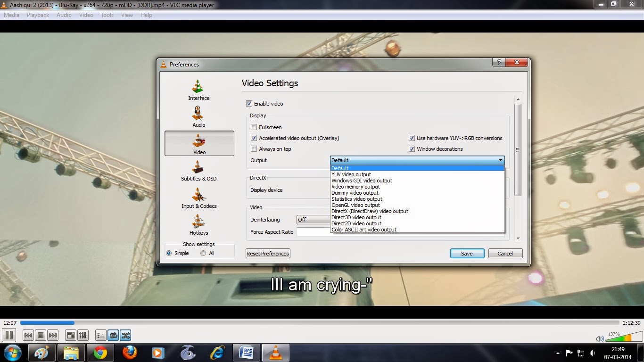Choose Default in the Output list
This screenshot has width=644, height=362.
(x=417, y=168)
